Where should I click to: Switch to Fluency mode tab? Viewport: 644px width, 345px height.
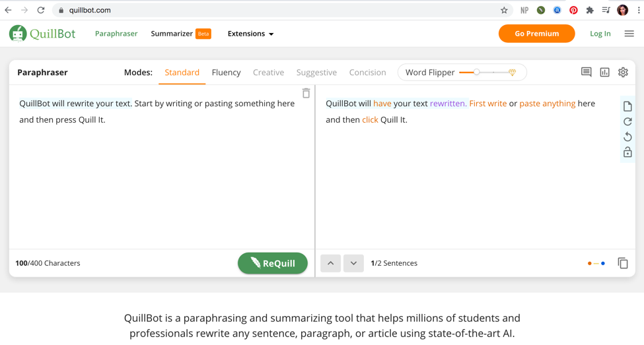tap(226, 73)
